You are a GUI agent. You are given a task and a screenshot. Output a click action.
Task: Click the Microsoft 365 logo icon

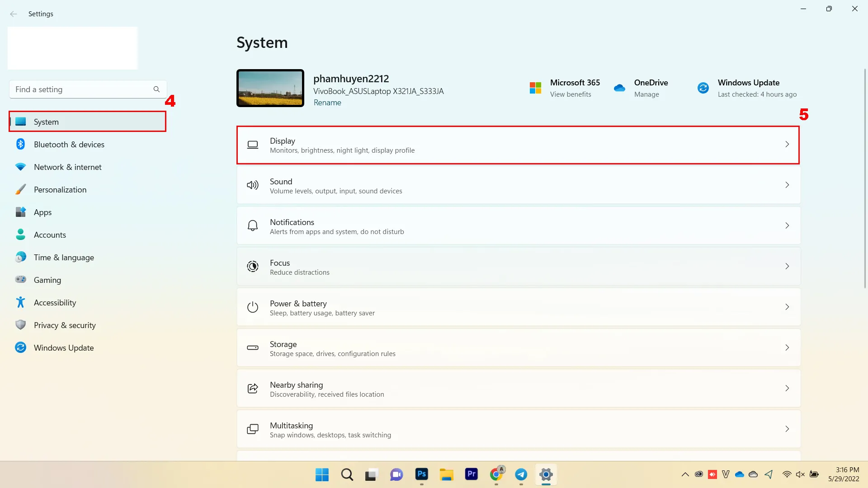535,88
